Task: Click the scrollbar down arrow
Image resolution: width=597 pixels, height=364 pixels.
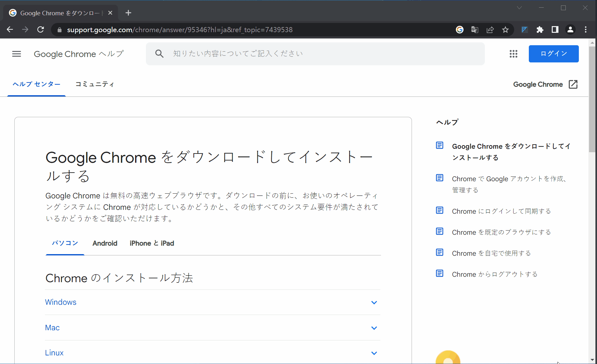Action: pyautogui.click(x=592, y=360)
